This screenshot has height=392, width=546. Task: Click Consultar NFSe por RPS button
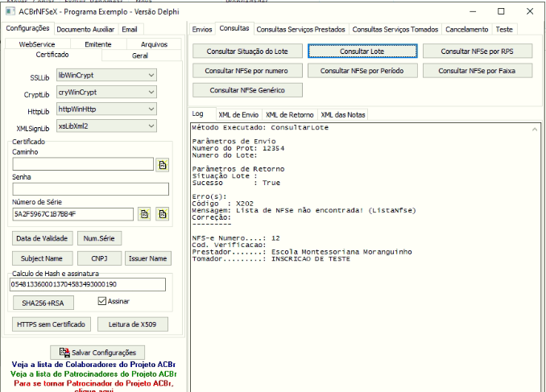(x=477, y=52)
